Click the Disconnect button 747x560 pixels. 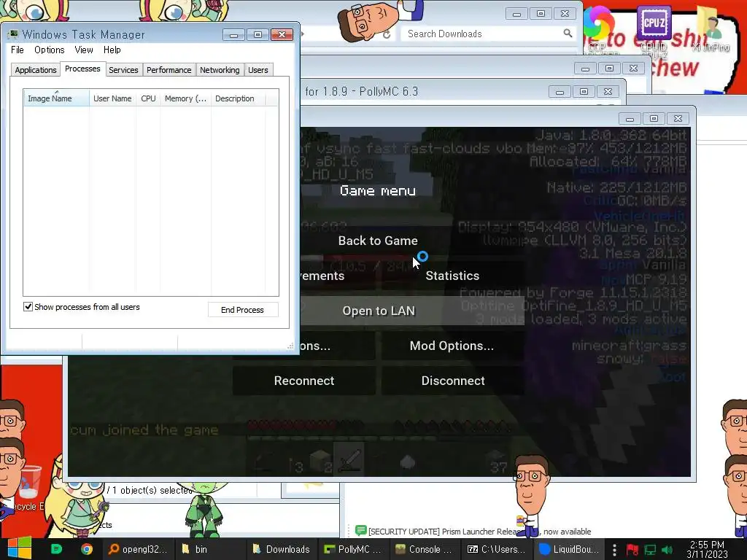click(x=452, y=381)
